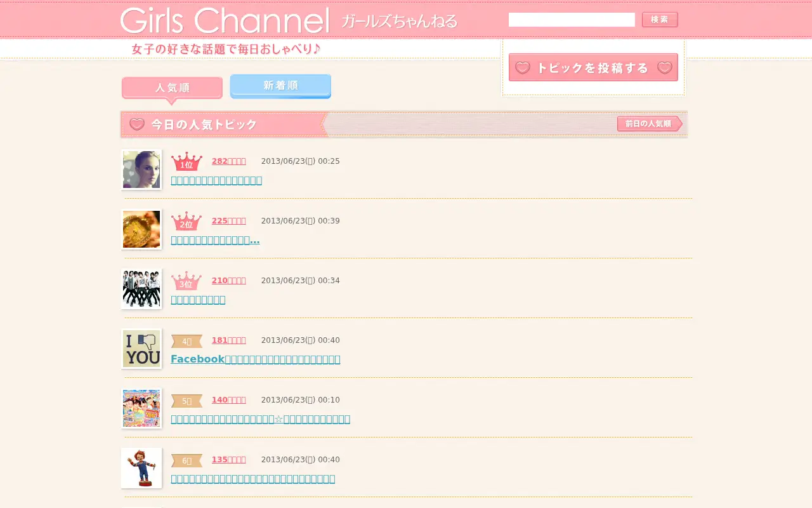
Task: Open the 140 comments link
Action: coord(228,400)
